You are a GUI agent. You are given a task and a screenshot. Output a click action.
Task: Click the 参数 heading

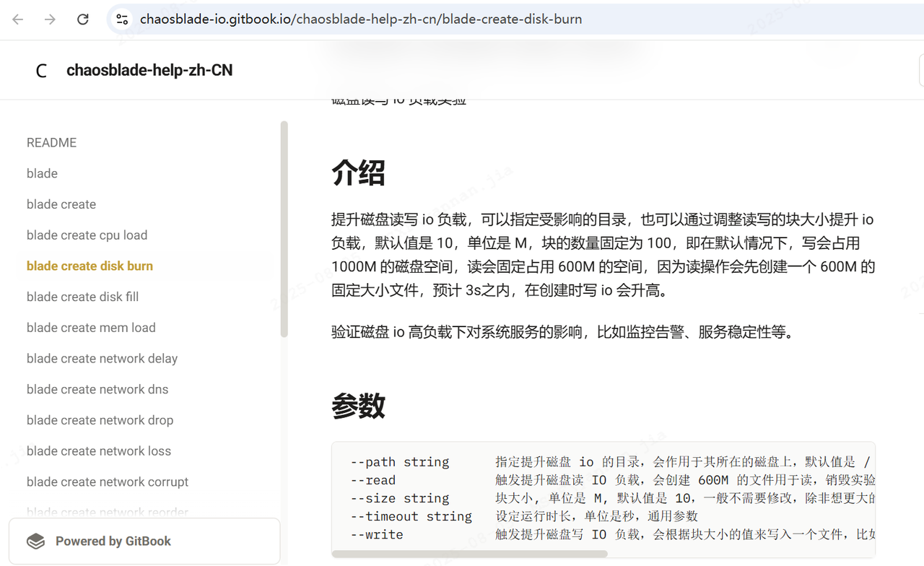pos(358,406)
